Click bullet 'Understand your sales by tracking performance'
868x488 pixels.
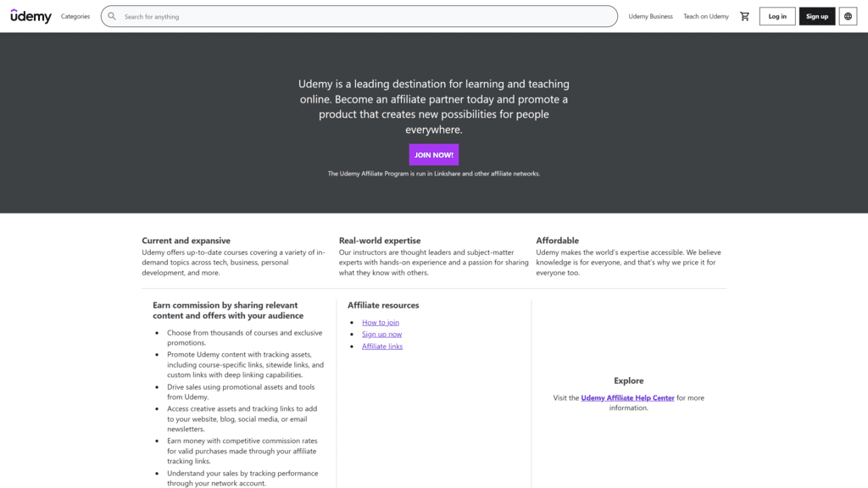point(242,478)
